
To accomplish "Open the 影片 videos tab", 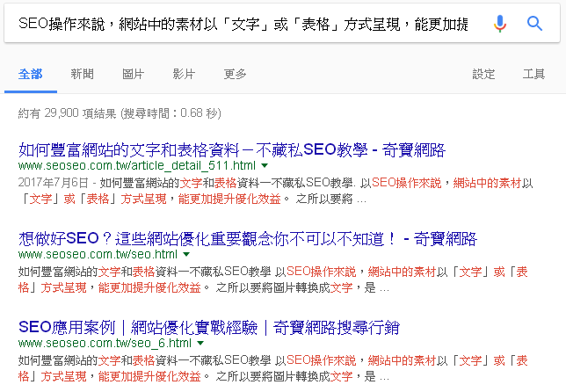I will [x=184, y=74].
